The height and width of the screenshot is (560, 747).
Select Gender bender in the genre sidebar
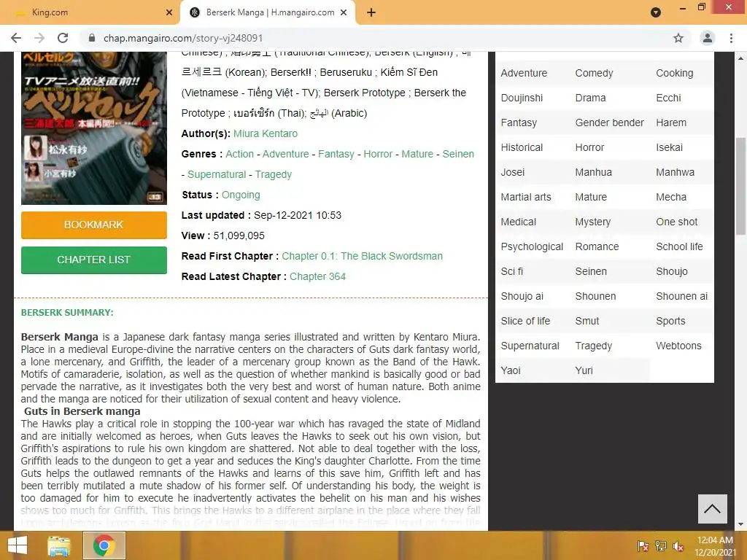609,122
